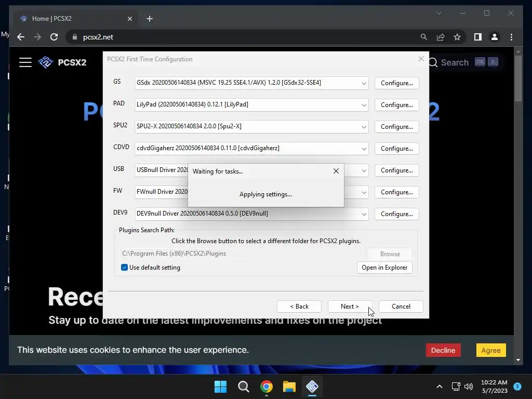Click the webpage vertical scrollbar
This screenshot has height=399, width=532.
click(x=518, y=79)
